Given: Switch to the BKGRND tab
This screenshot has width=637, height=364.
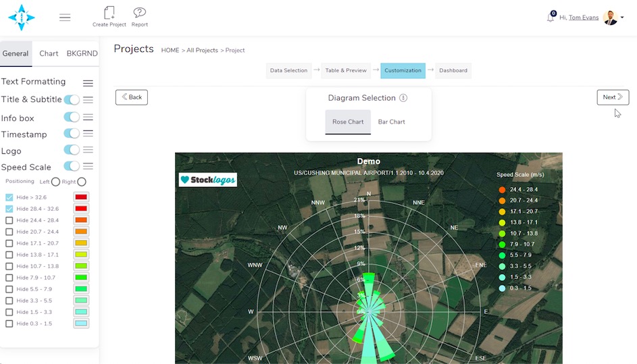Looking at the screenshot, I should (82, 53).
